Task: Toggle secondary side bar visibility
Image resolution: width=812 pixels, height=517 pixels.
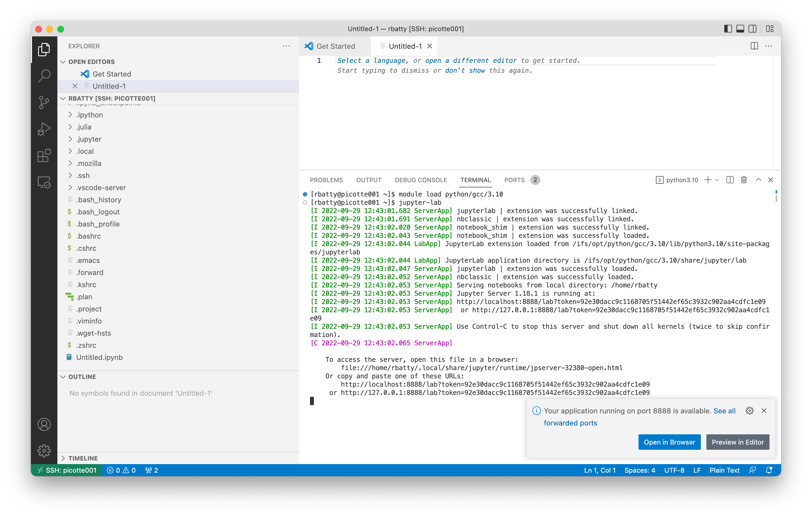Action: (752, 29)
